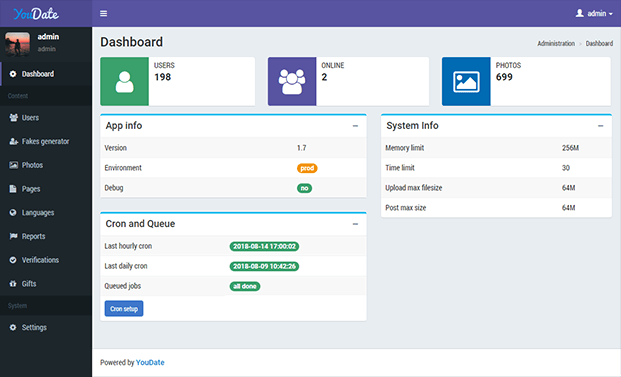Open the Users menu item
This screenshot has height=377, width=621.
(46, 118)
